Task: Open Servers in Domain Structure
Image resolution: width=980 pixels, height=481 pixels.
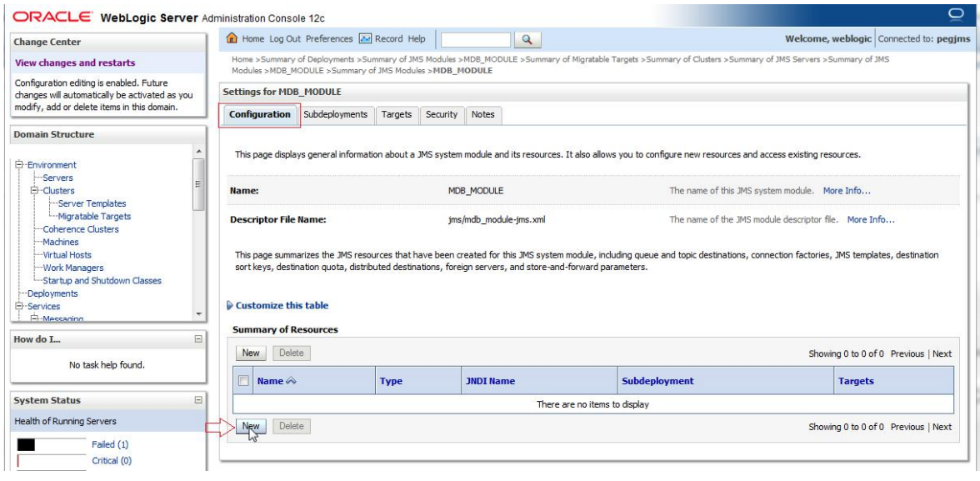Action: (x=57, y=178)
